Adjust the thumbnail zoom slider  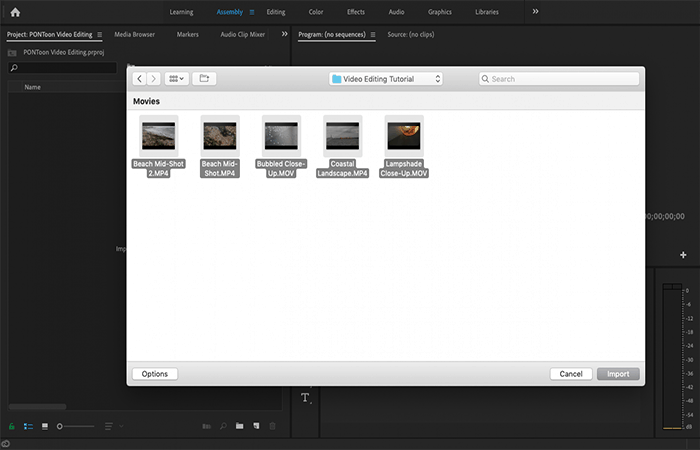coord(75,426)
